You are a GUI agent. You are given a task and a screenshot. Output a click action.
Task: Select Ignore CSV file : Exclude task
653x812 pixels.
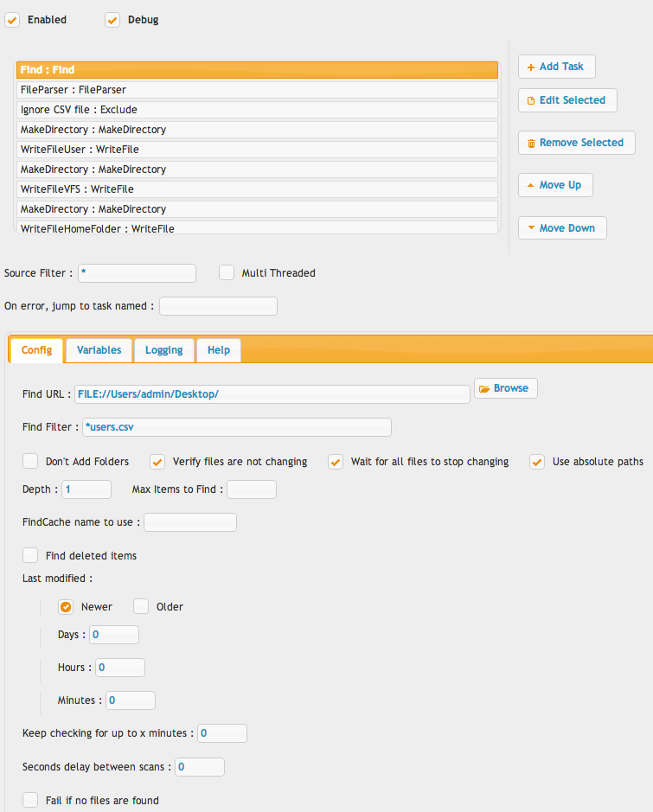click(257, 110)
